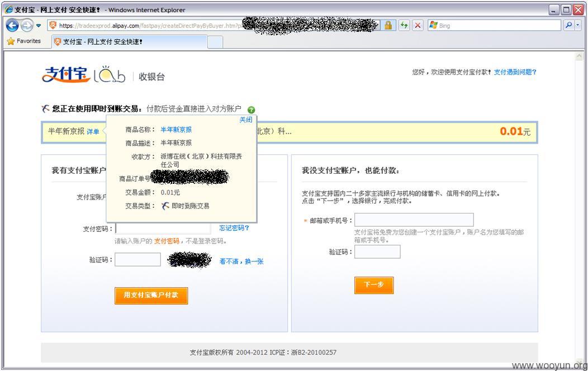Screen dimensions: 588x371
Task: Click the footer ICP证 copyright text
Action: coord(263,352)
